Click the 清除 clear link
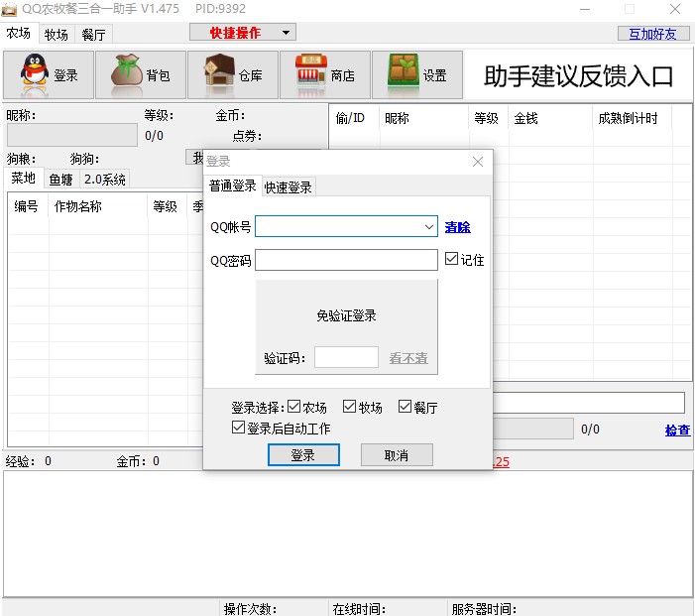This screenshot has height=616, width=695. click(x=457, y=227)
